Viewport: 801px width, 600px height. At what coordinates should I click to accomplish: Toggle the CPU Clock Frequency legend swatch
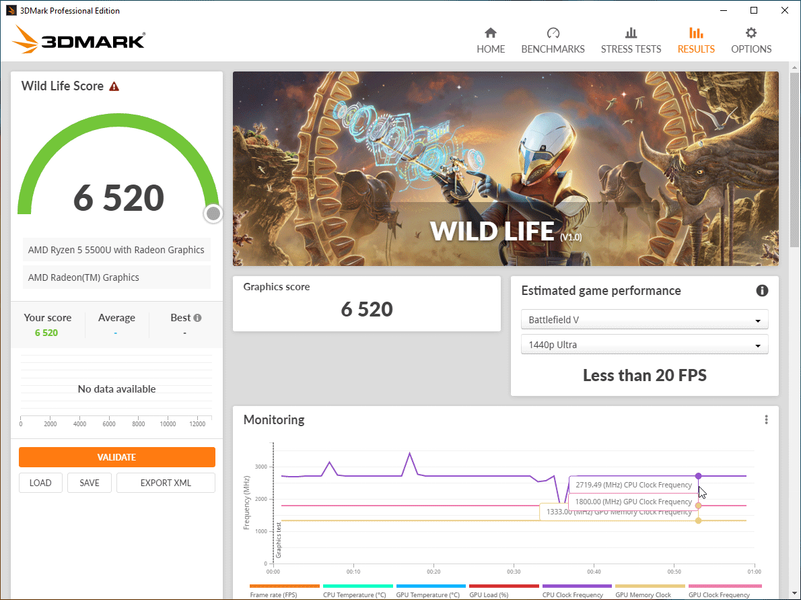[577, 586]
